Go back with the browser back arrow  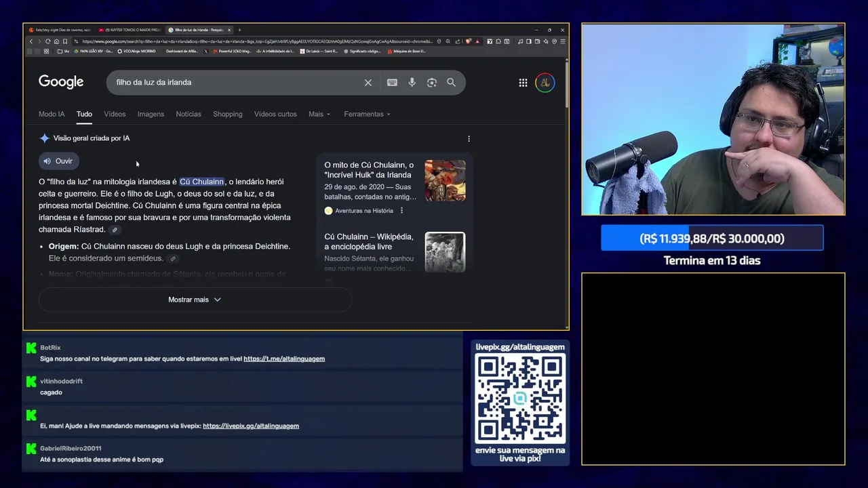[31, 41]
